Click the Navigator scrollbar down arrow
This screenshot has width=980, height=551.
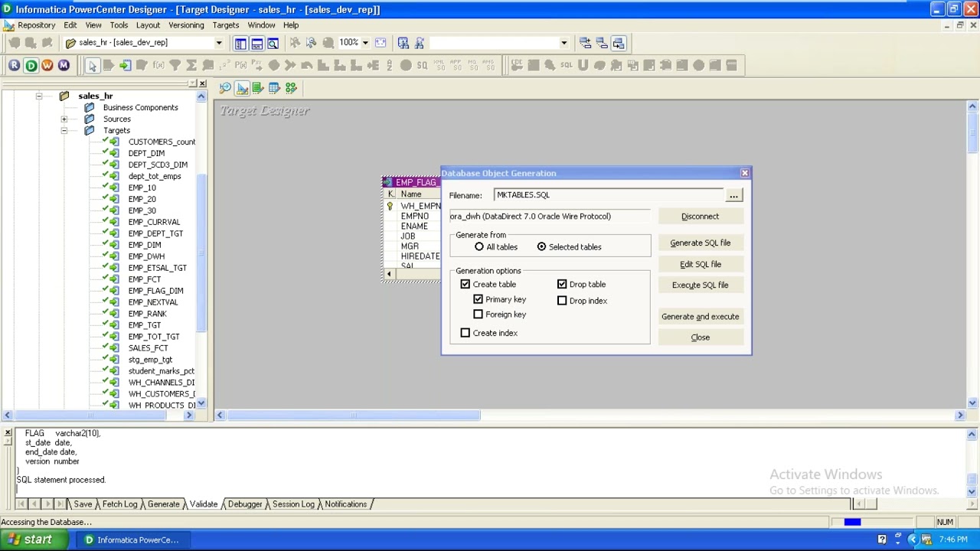coord(201,403)
